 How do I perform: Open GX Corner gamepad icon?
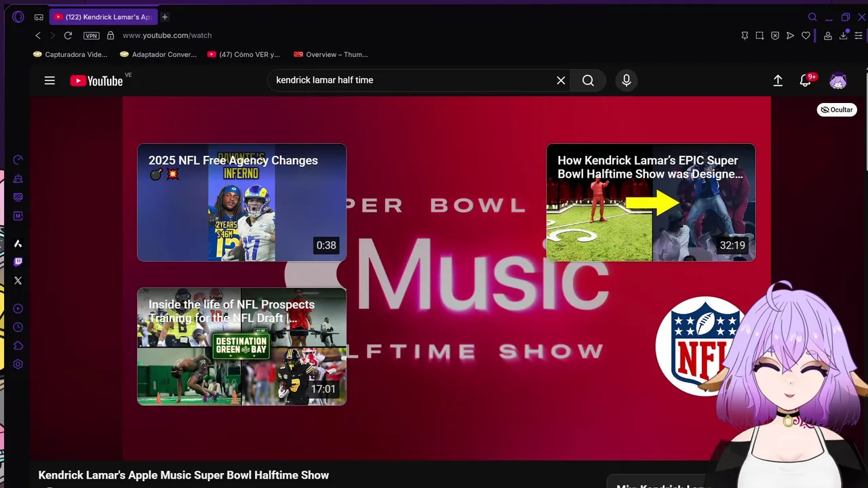click(39, 17)
